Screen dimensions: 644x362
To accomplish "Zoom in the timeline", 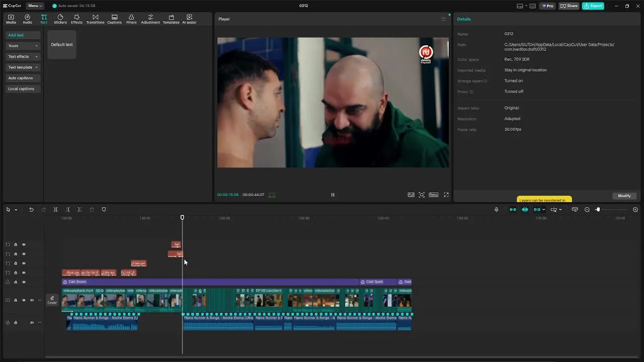I will (x=635, y=210).
